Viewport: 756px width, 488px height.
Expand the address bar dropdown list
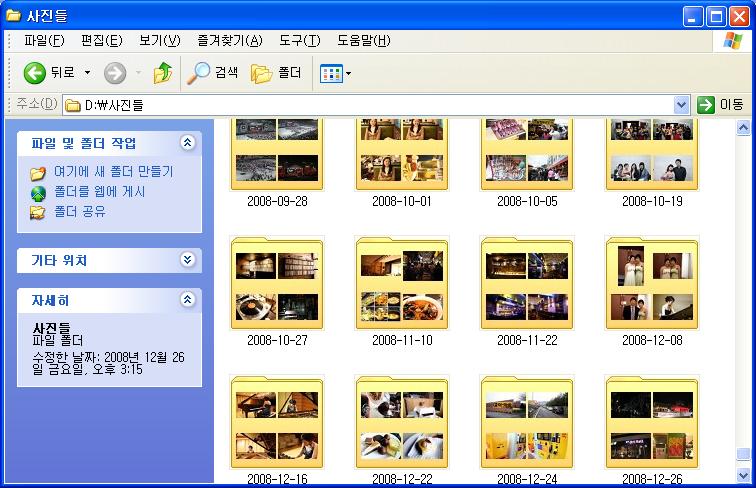click(681, 105)
